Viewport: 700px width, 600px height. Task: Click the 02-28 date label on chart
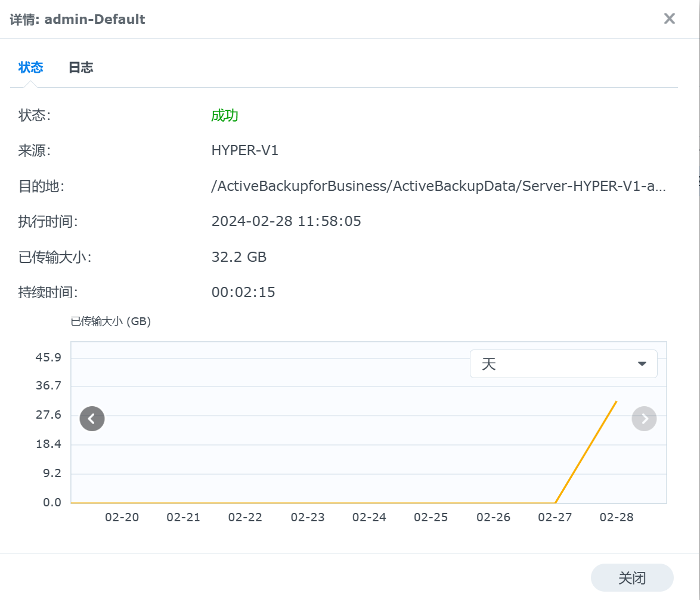616,518
